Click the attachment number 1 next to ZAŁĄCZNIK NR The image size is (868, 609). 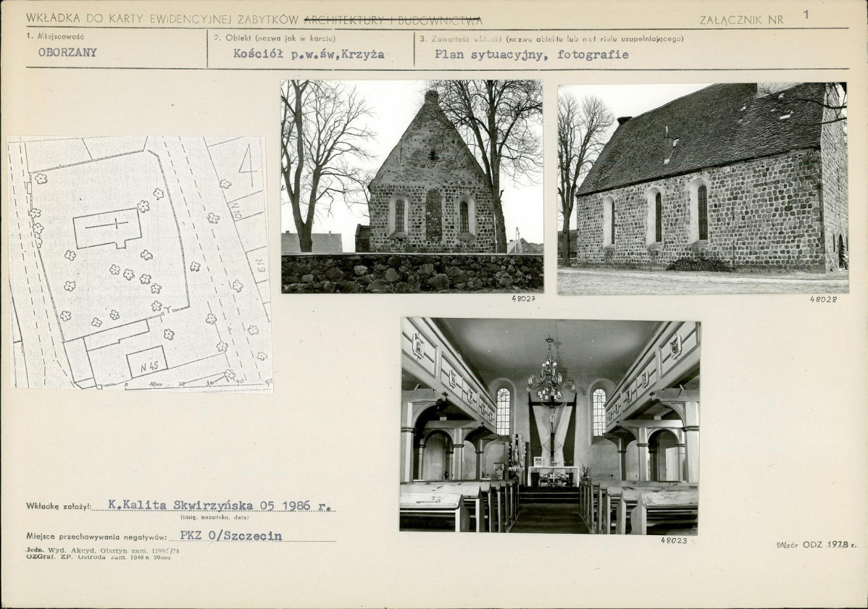806,14
